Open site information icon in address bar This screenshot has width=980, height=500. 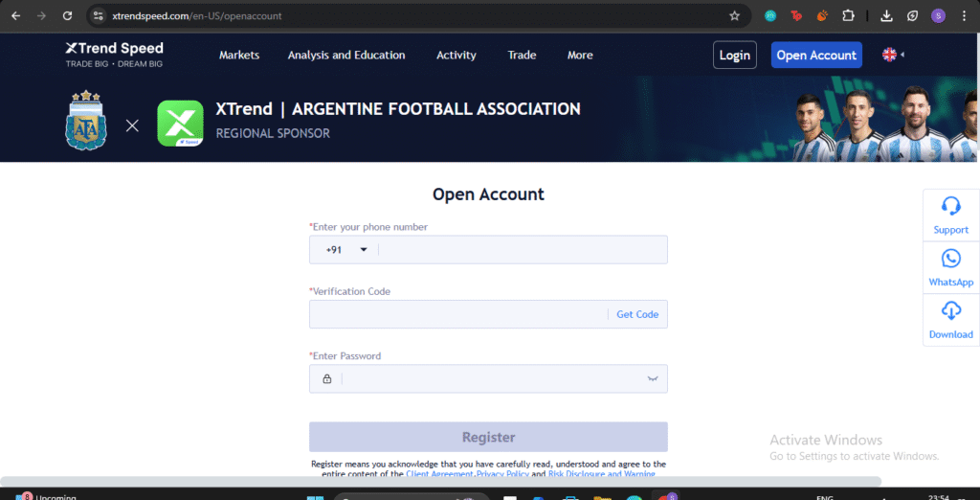[x=98, y=16]
